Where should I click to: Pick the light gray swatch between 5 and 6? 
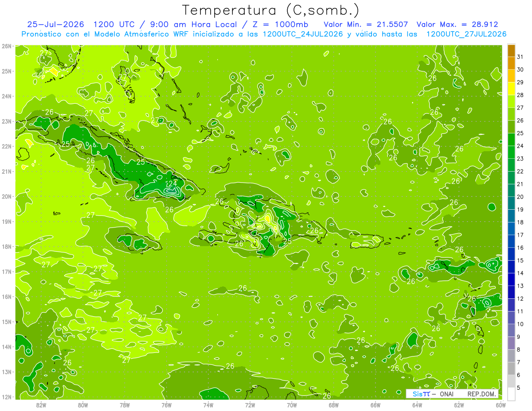[x=511, y=381]
